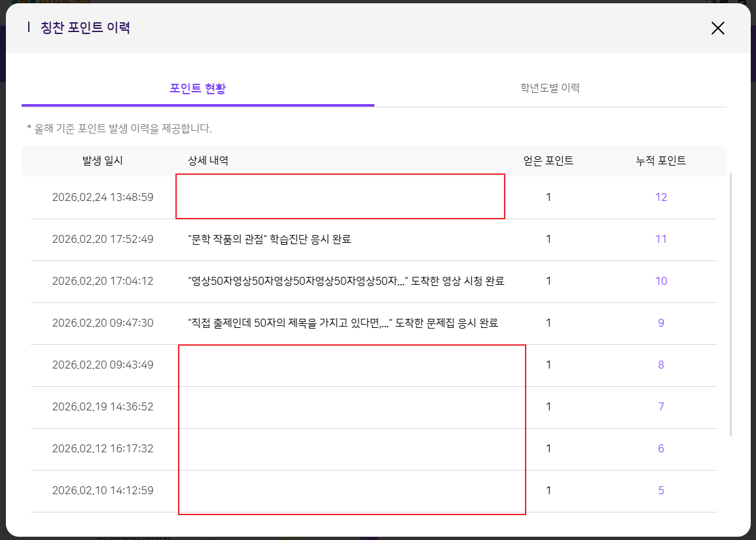Close the 칭찬 포인트 이력 dialog
756x540 pixels.
tap(718, 28)
